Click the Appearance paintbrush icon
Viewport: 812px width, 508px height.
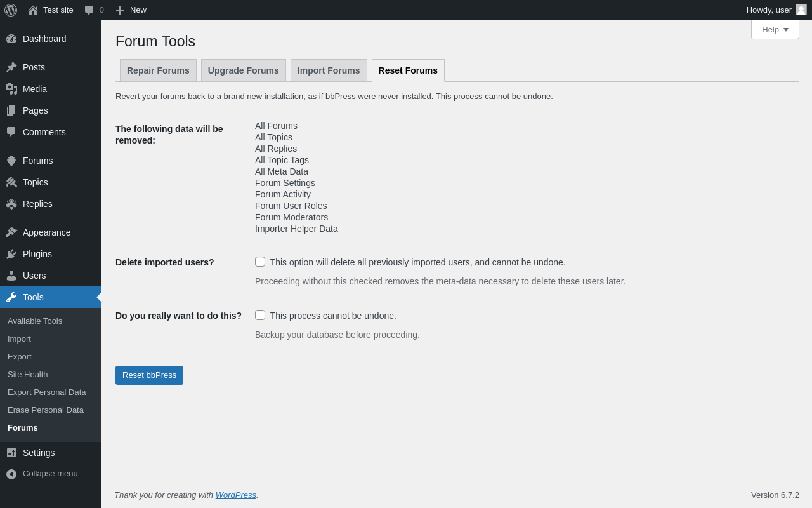[x=11, y=232]
